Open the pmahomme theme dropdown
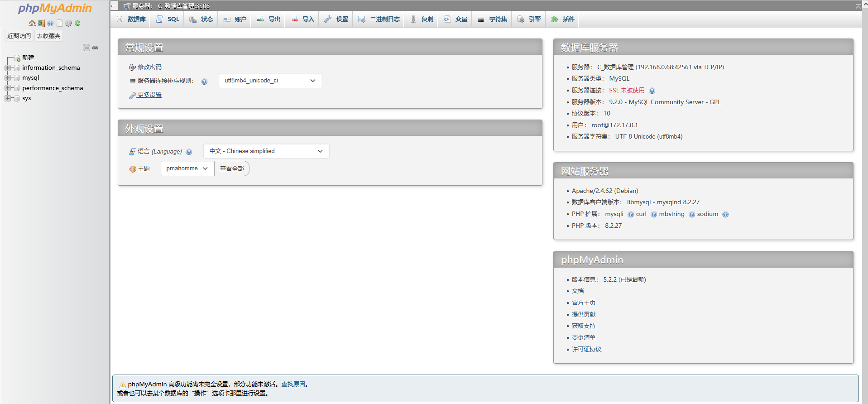The image size is (868, 404). [x=187, y=168]
